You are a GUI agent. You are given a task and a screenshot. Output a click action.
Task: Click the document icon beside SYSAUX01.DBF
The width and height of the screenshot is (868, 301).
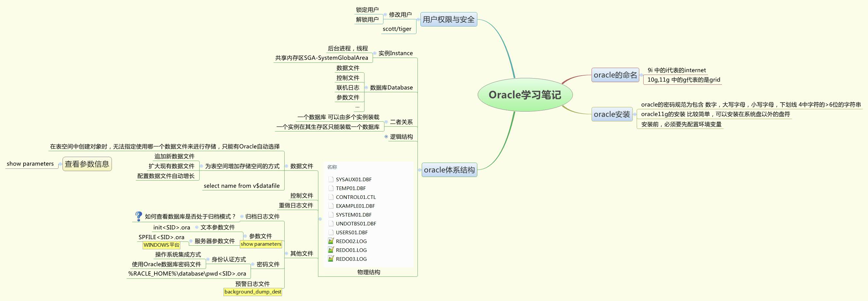(330, 179)
